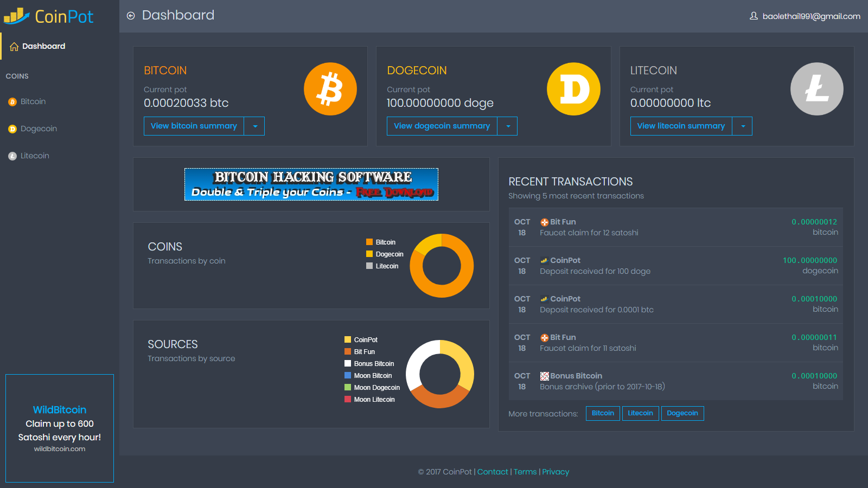Click the yellow Dogecoin legend swatch in Coins
Image resolution: width=868 pixels, height=488 pixels.
pyautogui.click(x=369, y=254)
